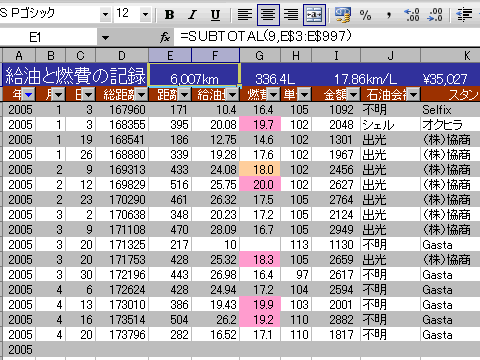480x360 pixels.
Task: Select the 336.4L total cell
Action: [x=275, y=79]
